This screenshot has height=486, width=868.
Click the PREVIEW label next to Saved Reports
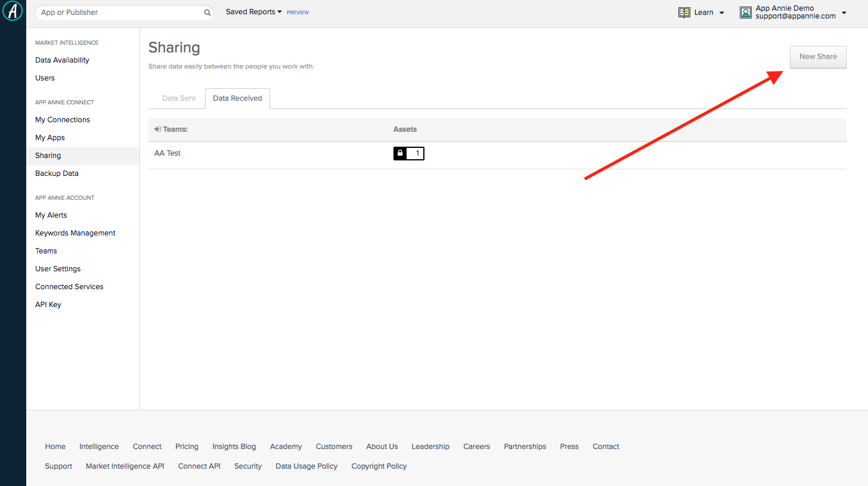coord(298,13)
